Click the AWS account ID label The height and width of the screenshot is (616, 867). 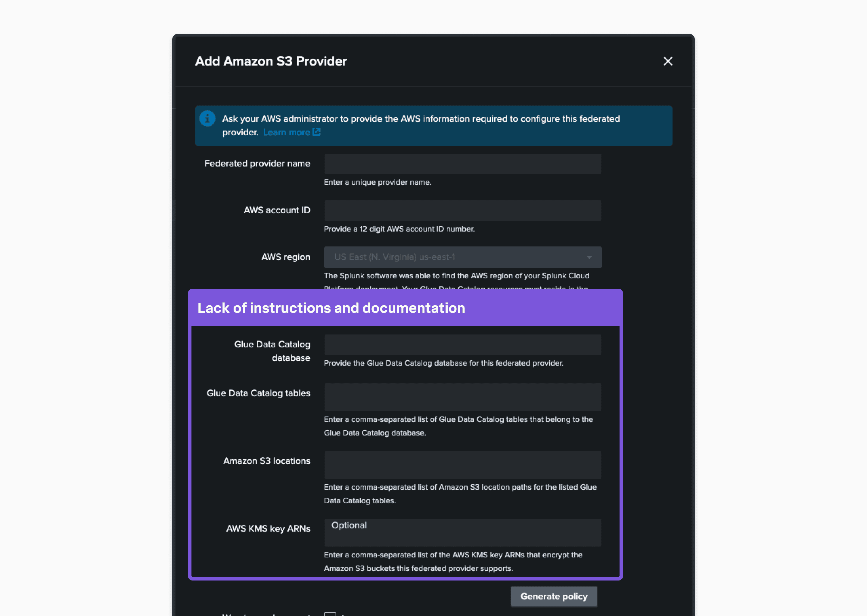coord(277,210)
